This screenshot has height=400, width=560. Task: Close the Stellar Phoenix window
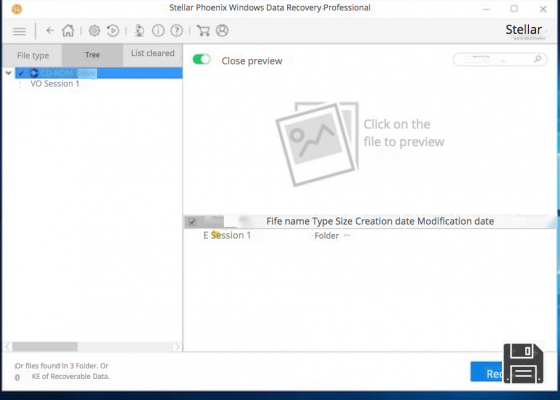543,9
